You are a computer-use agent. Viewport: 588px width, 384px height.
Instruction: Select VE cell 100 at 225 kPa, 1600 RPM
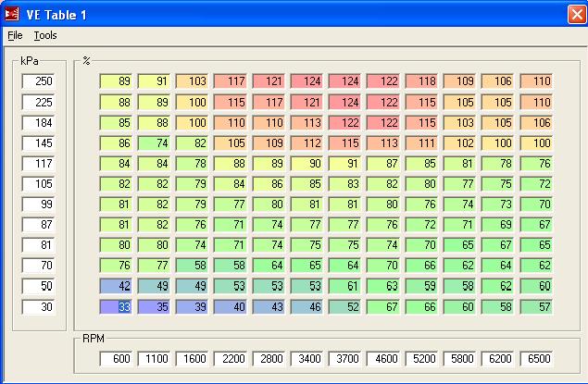[193, 103]
